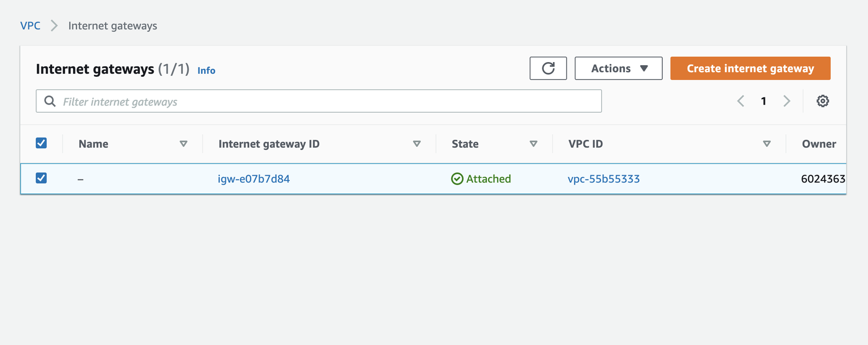The width and height of the screenshot is (868, 345).
Task: Open the Info link beside title
Action: coord(206,70)
